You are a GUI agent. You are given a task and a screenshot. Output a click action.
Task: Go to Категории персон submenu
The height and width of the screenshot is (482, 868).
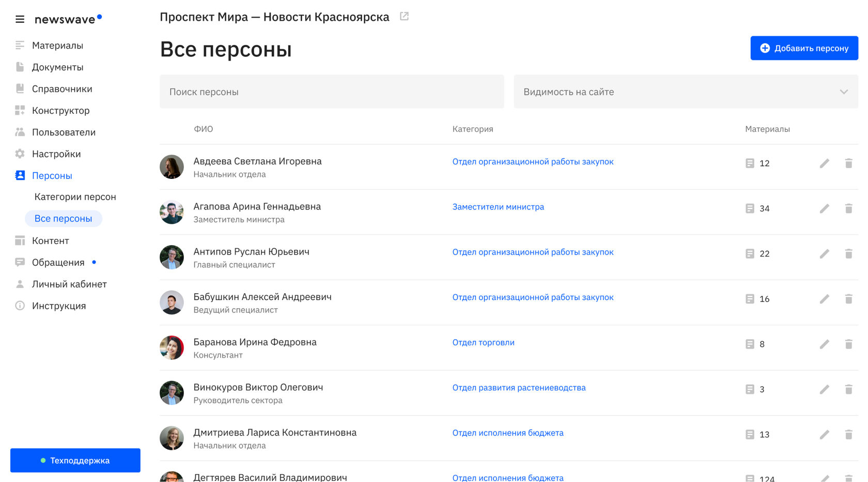point(75,197)
